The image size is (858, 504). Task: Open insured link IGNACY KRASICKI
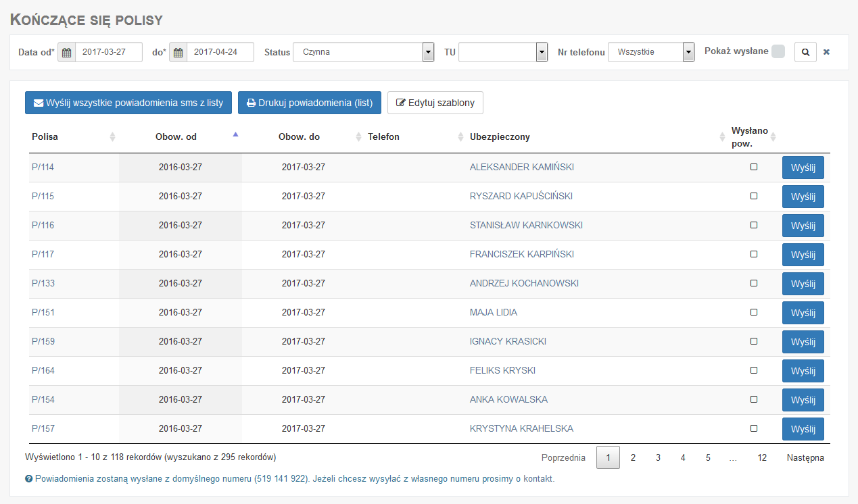coord(508,341)
